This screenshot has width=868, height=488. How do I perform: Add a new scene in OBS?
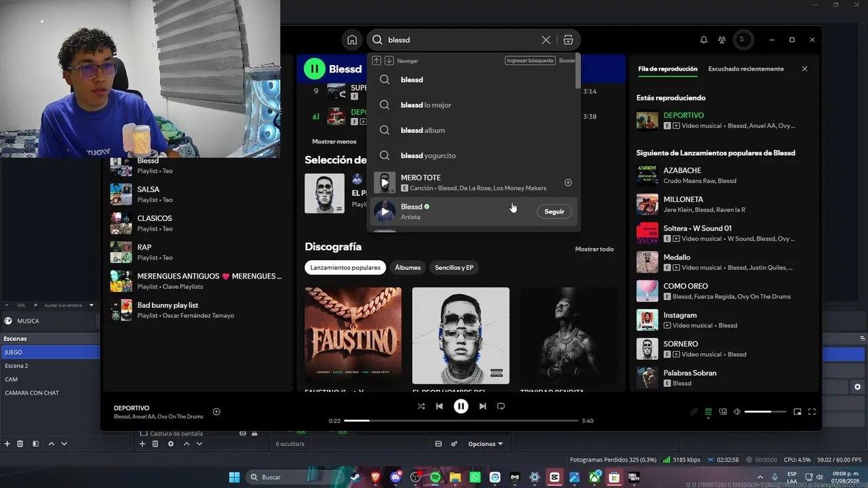coord(7,444)
